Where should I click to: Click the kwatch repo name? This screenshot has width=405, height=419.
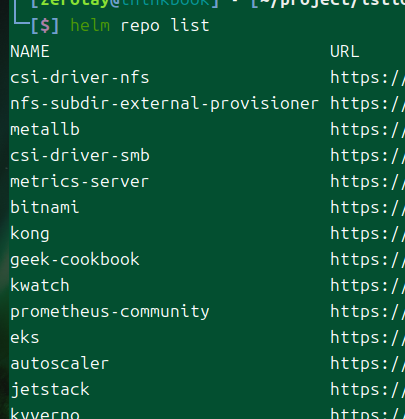40,285
